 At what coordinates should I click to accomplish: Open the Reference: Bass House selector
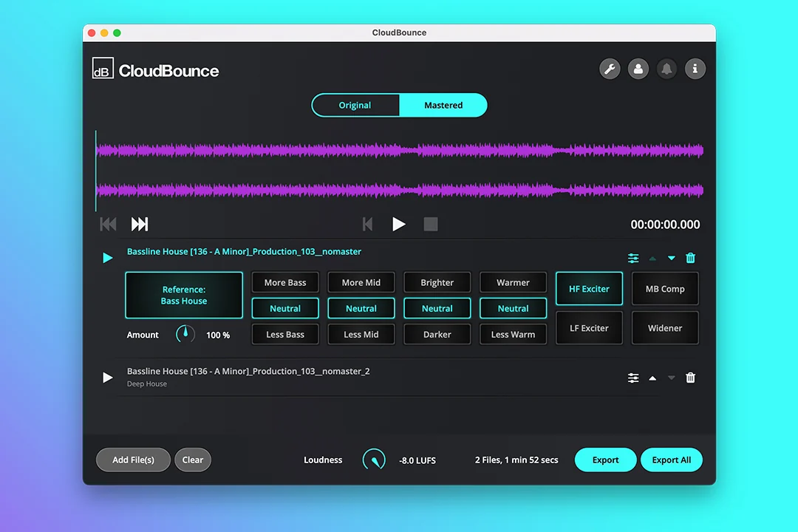pyautogui.click(x=184, y=295)
